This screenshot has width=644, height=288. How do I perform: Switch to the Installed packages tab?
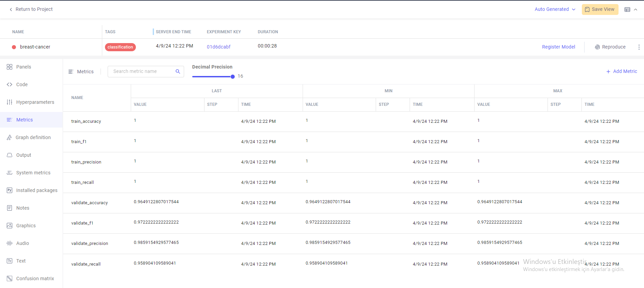point(31,190)
